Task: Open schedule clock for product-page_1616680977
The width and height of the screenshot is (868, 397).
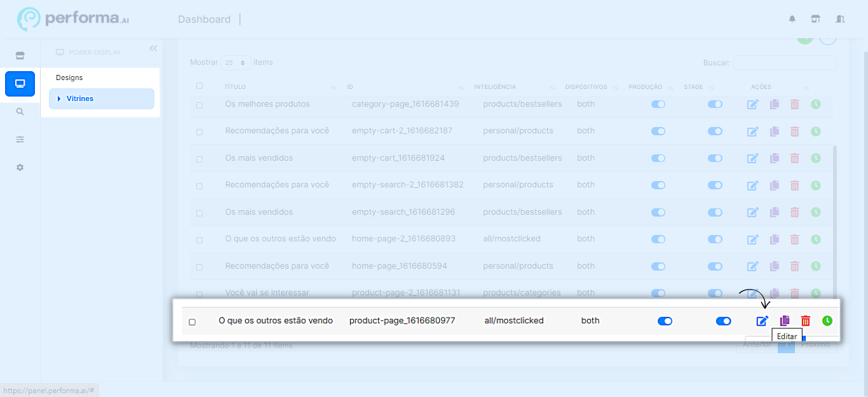Action: 827,321
